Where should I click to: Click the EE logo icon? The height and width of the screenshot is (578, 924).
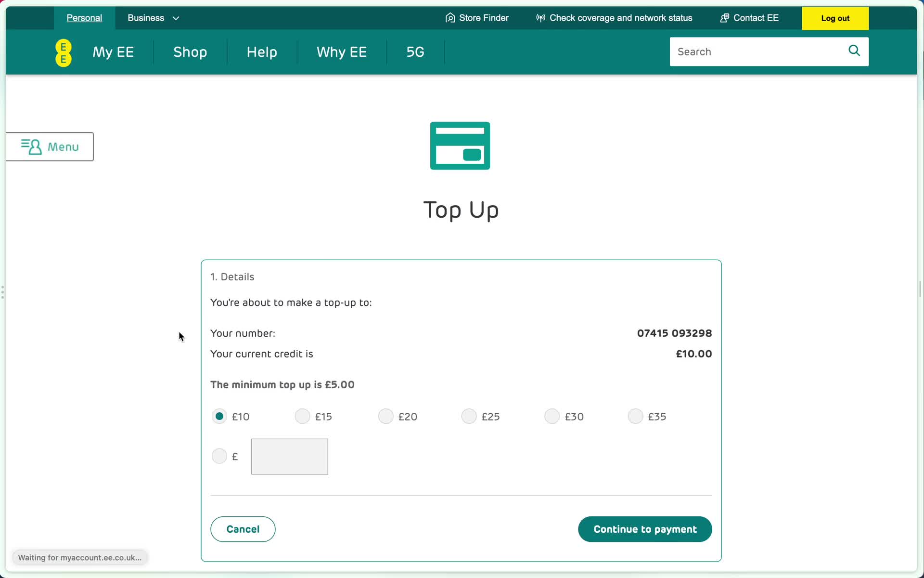tap(63, 52)
